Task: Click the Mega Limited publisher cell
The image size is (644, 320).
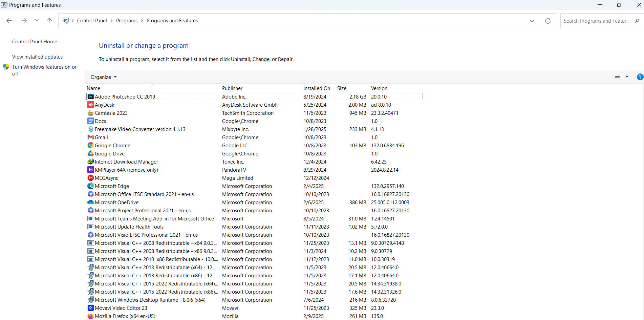Action: click(x=238, y=178)
